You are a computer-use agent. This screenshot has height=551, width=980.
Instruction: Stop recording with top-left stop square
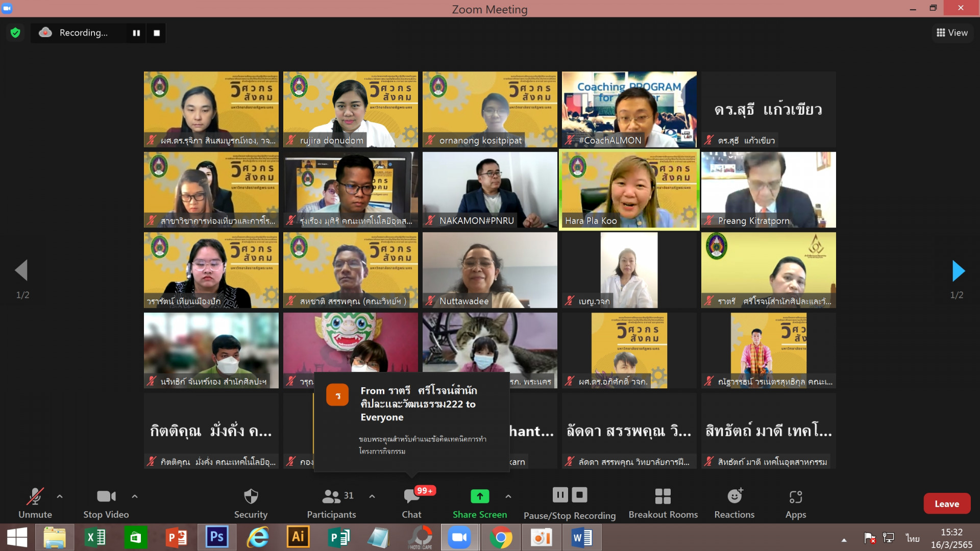(x=157, y=33)
